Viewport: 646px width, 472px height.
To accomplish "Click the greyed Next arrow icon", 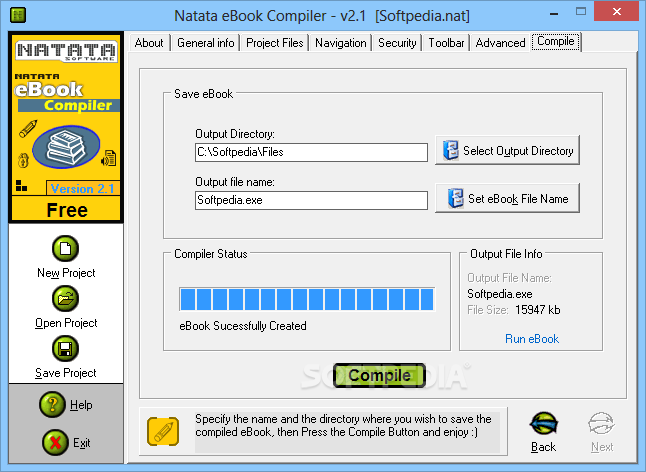I will point(601,424).
